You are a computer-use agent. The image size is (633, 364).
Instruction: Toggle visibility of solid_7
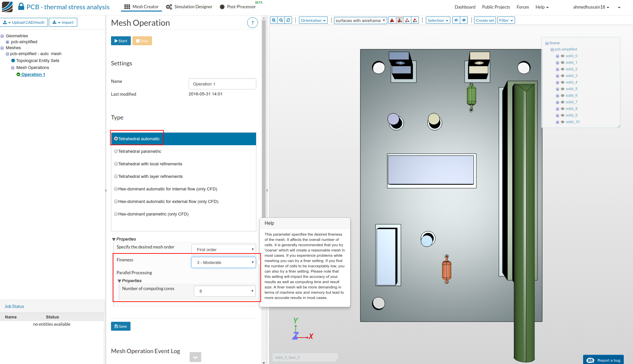(x=563, y=102)
